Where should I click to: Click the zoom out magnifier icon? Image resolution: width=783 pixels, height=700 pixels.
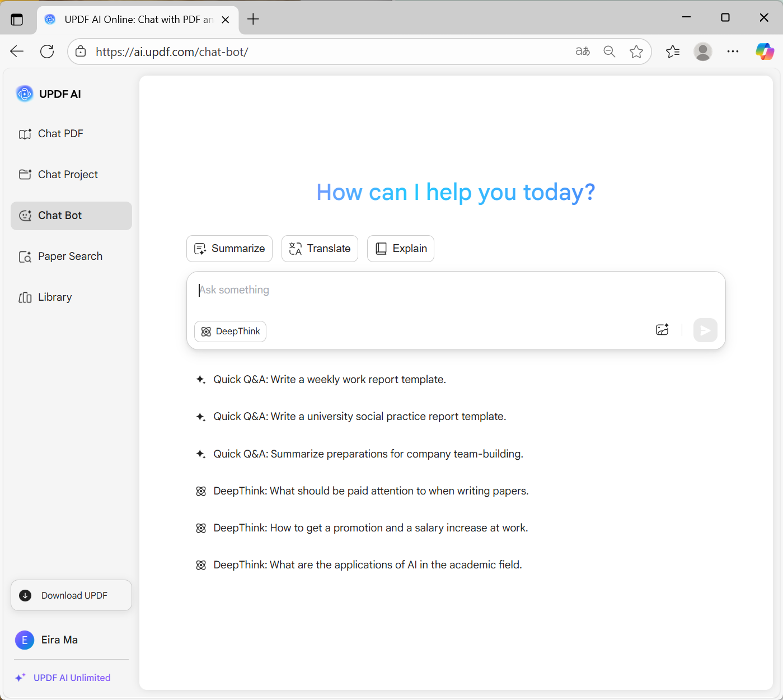click(609, 52)
